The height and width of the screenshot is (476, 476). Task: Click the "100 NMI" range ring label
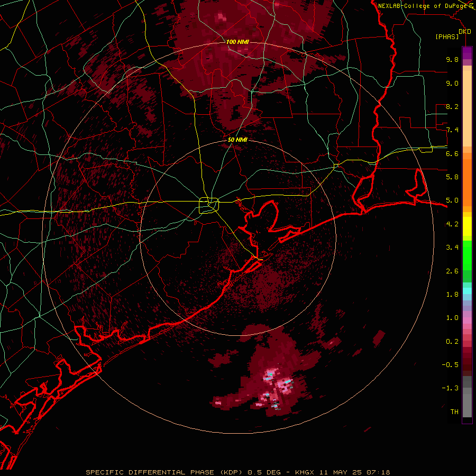[237, 42]
